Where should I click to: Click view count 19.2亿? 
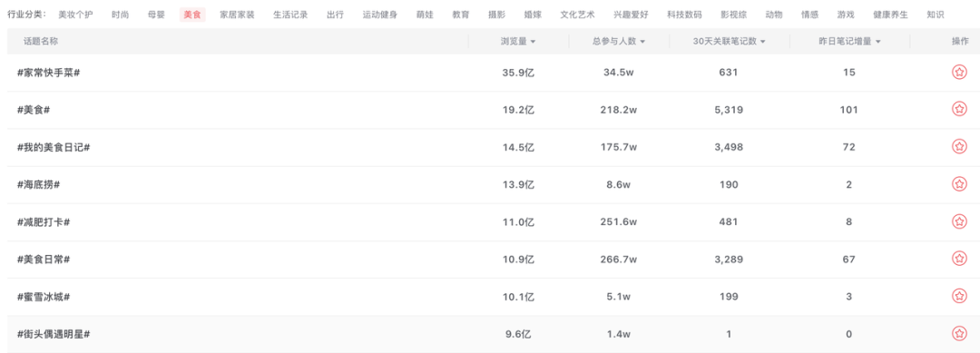[x=518, y=110]
